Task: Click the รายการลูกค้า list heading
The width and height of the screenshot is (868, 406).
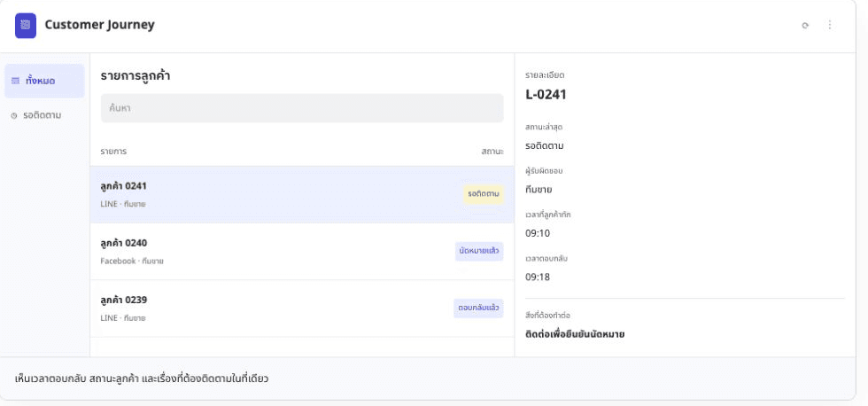Action: [135, 76]
